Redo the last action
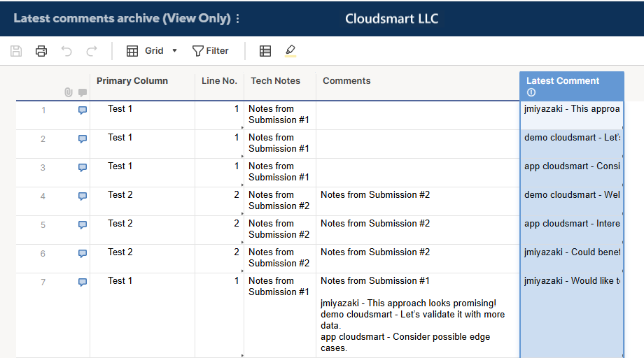The image size is (644, 358). pos(92,51)
